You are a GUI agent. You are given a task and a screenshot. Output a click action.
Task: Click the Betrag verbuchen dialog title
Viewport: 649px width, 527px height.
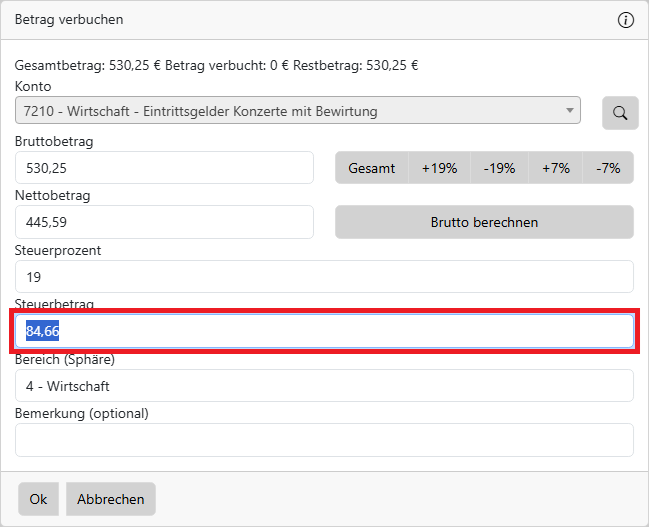69,20
